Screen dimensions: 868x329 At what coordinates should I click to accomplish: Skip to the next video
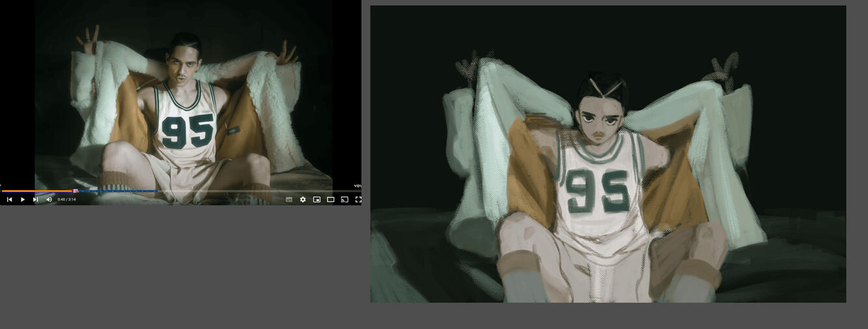(35, 200)
